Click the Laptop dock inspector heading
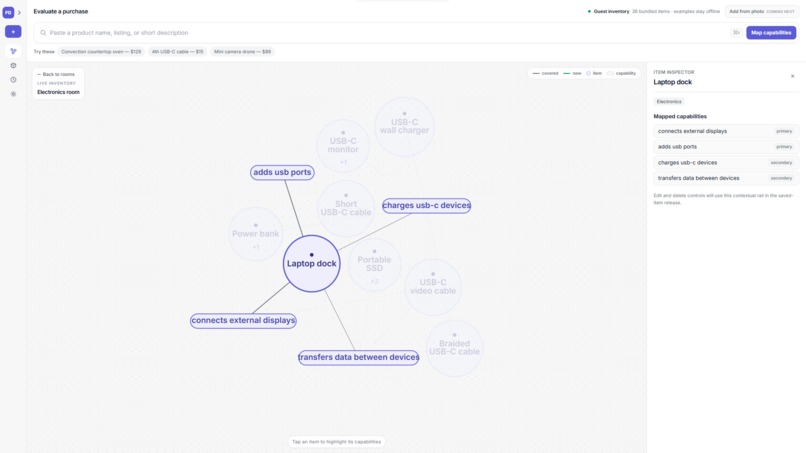 tap(672, 82)
